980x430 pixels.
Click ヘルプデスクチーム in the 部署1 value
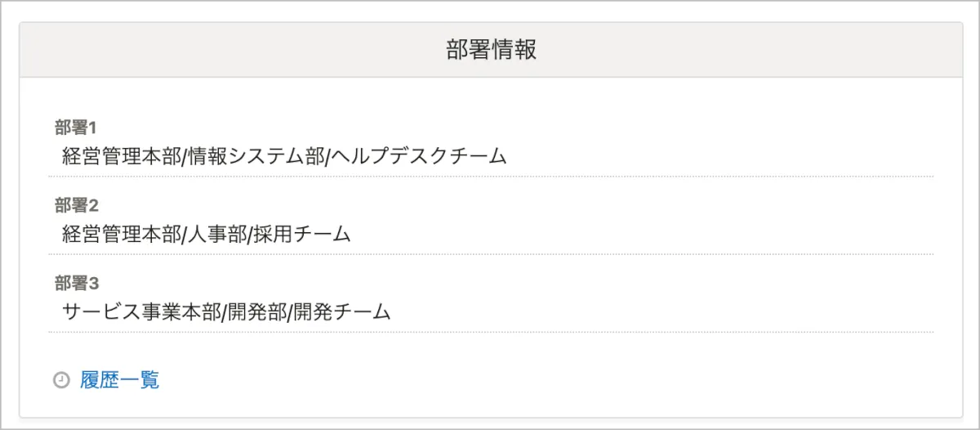coord(419,156)
